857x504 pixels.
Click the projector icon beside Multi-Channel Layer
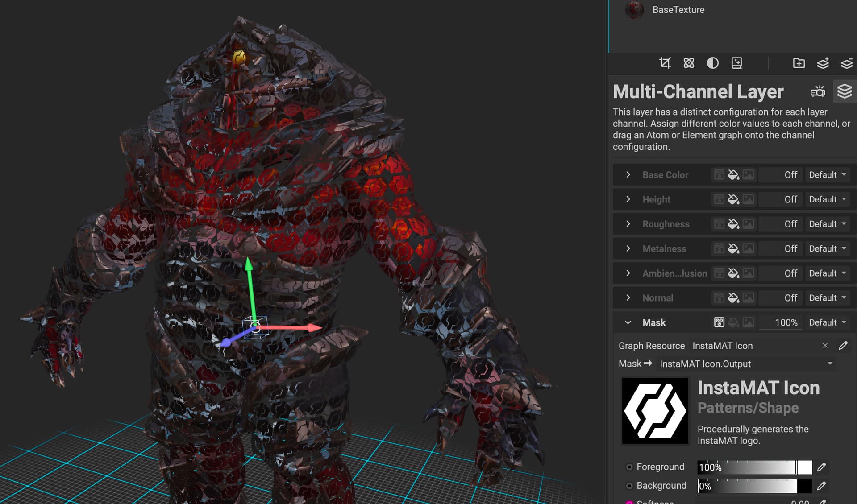[x=818, y=92]
